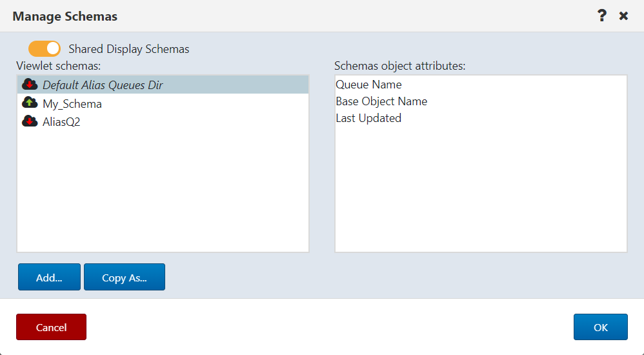Viewport: 644px width, 355px height.
Task: Select My_Schema in the viewlet schemas list
Action: (x=163, y=103)
